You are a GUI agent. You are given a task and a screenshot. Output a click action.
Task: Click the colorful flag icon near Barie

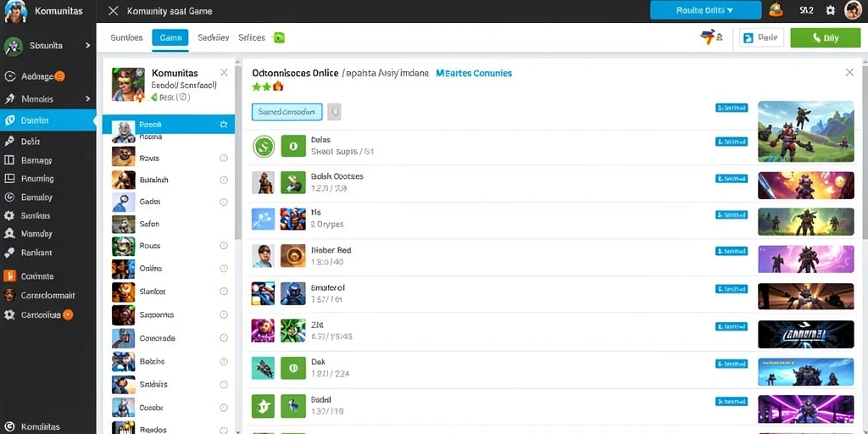[709, 37]
